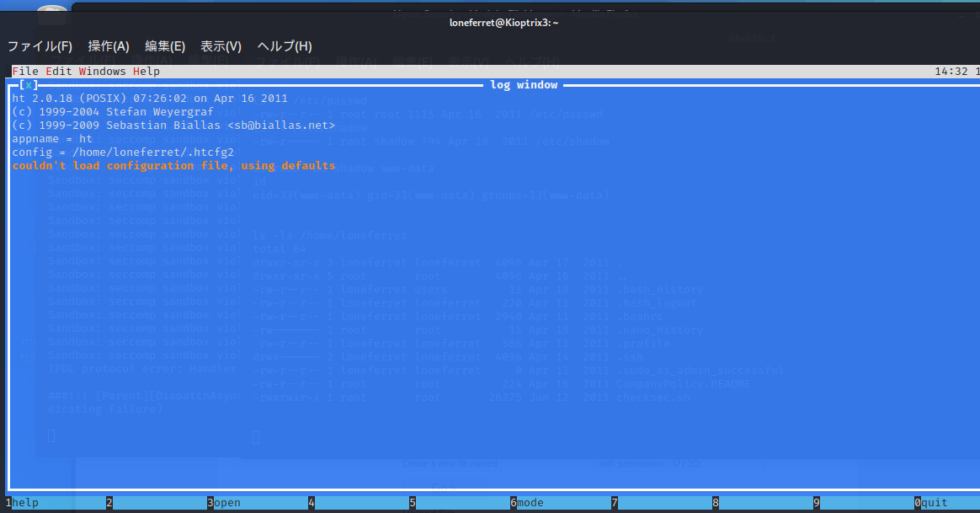Open the ht editor Windows menu
This screenshot has height=513, width=980.
click(x=103, y=72)
